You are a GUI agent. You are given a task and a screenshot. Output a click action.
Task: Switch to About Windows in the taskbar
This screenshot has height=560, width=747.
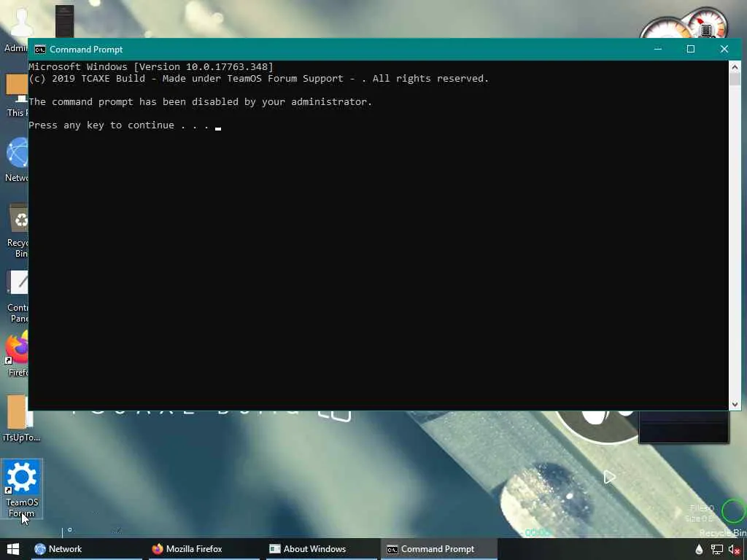coord(322,549)
